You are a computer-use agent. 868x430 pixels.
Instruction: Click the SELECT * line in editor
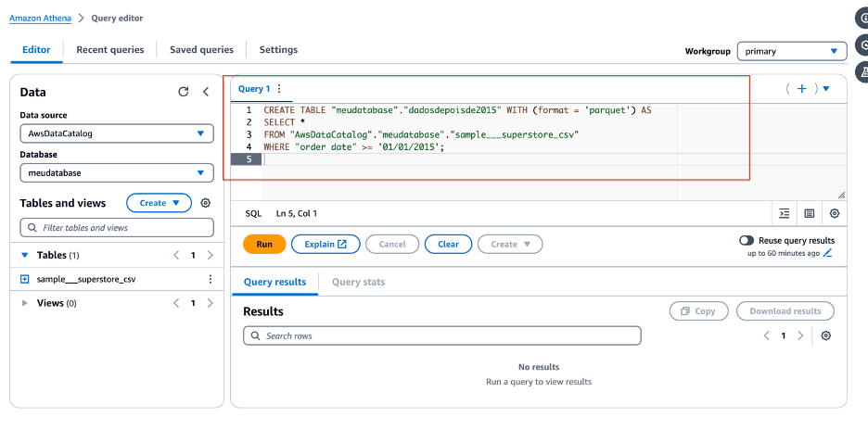click(285, 122)
